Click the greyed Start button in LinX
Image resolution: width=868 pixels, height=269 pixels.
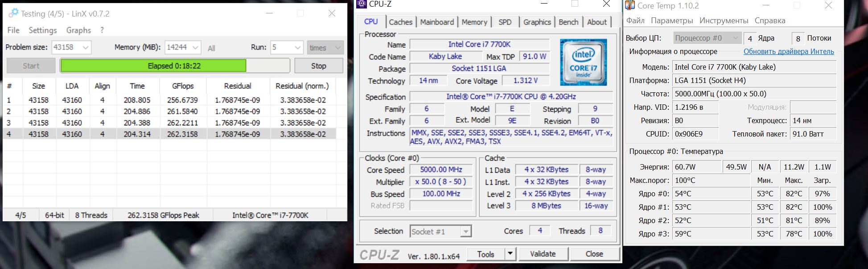(x=31, y=66)
